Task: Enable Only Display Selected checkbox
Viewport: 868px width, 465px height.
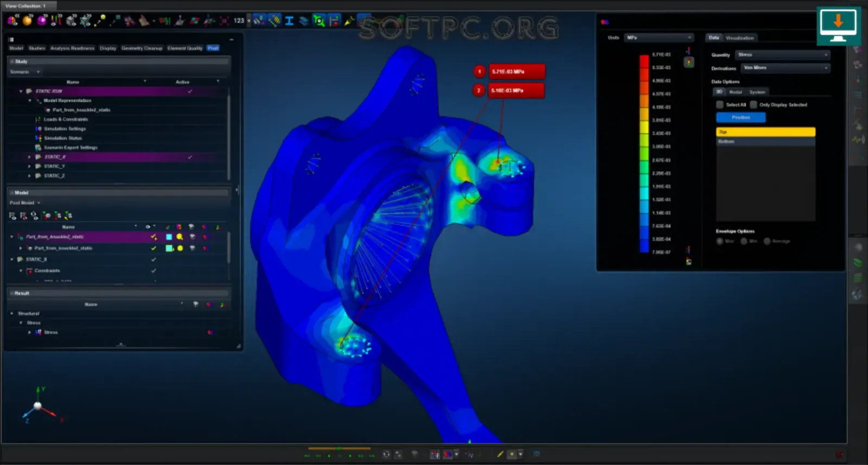Action: (754, 105)
